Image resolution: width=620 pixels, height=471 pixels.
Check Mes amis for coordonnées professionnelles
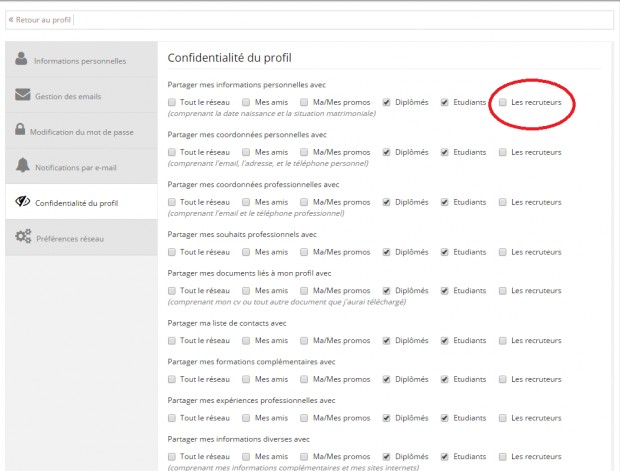point(246,202)
